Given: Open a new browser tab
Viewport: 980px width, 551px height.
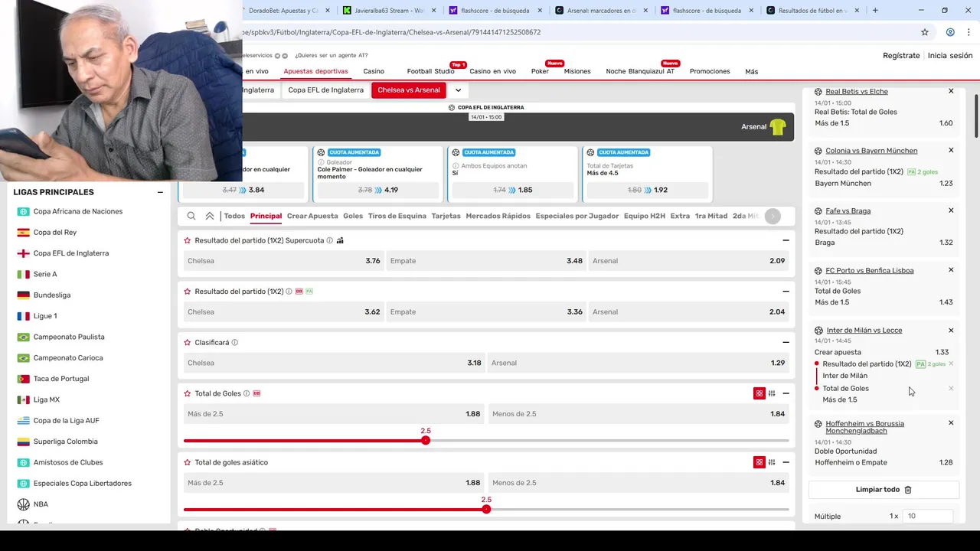Looking at the screenshot, I should click(875, 10).
